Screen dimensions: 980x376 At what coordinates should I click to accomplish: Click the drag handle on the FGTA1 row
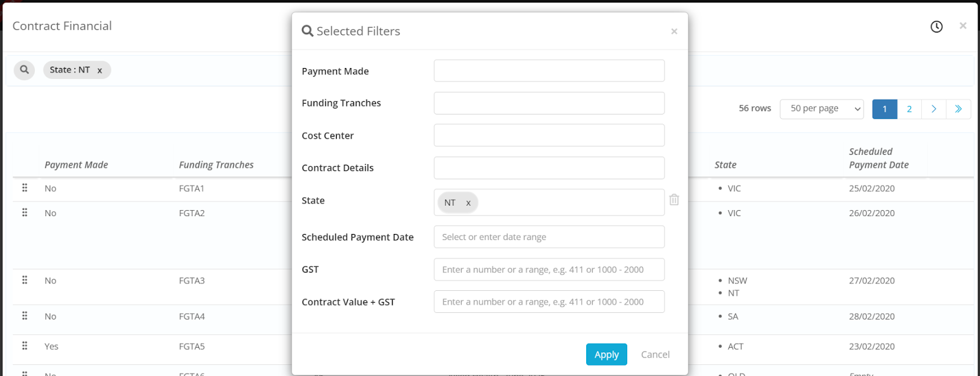point(24,188)
